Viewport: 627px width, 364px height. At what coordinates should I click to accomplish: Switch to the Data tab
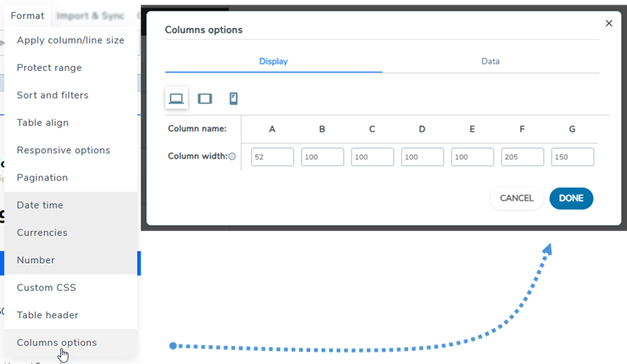click(490, 61)
